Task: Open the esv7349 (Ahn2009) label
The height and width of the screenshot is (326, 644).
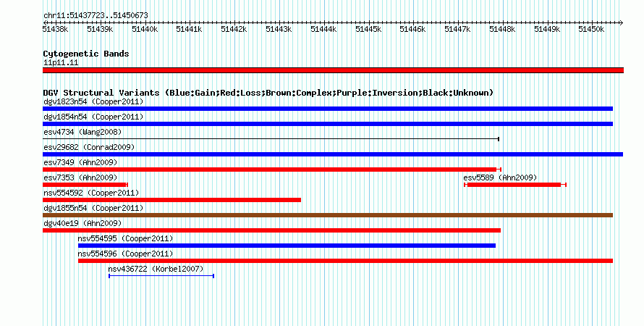Action: pyautogui.click(x=80, y=162)
